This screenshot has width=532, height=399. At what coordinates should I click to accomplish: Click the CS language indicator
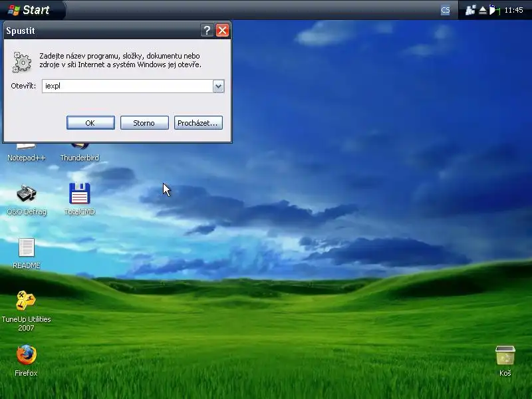point(445,10)
